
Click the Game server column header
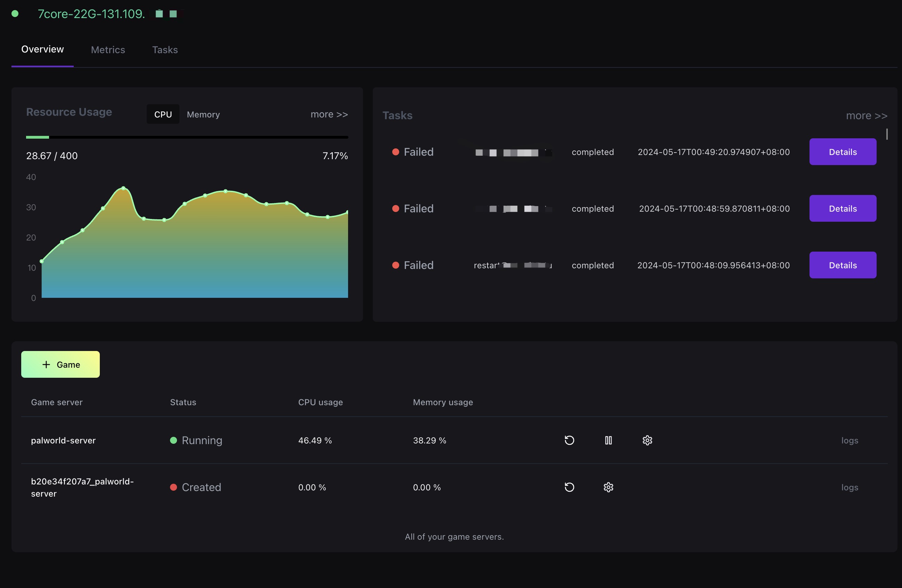click(57, 402)
